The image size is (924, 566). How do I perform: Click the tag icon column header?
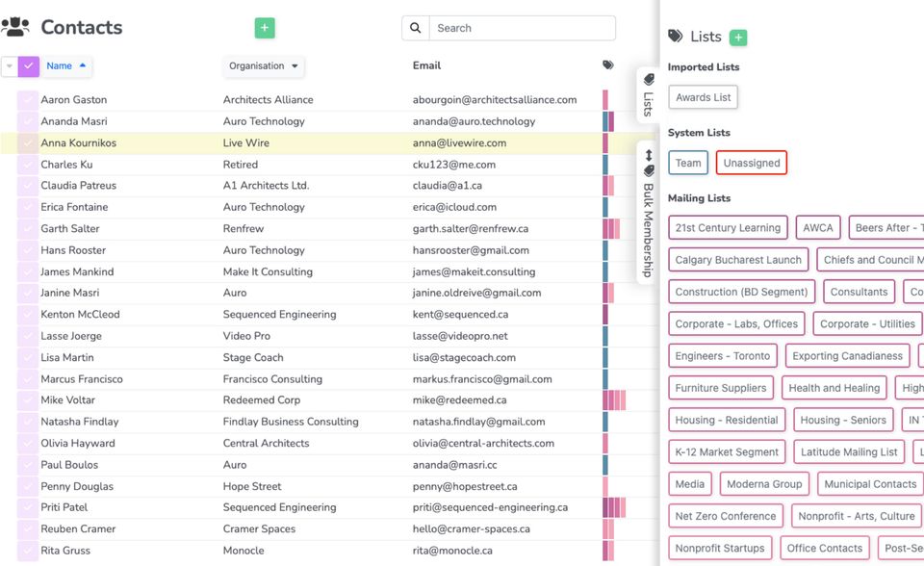point(608,65)
